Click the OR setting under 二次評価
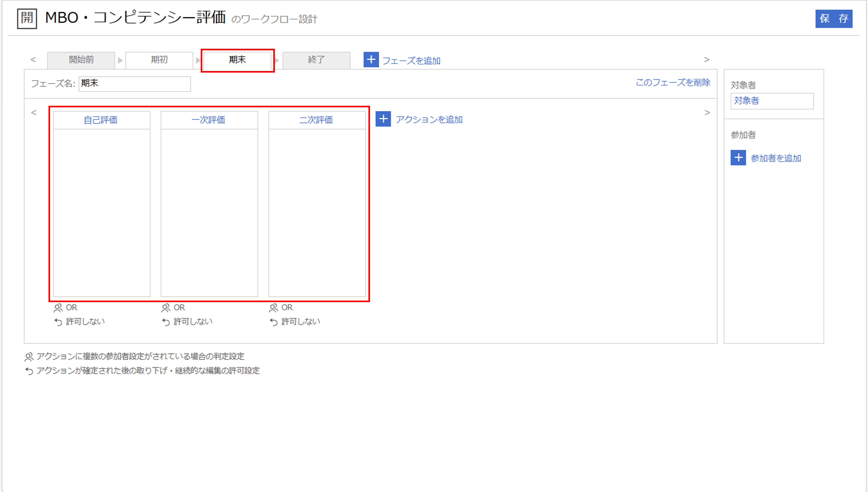The width and height of the screenshot is (868, 492). pos(287,308)
